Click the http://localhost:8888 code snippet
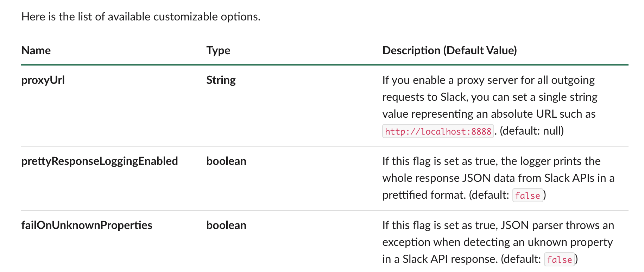The image size is (644, 272). (x=438, y=131)
